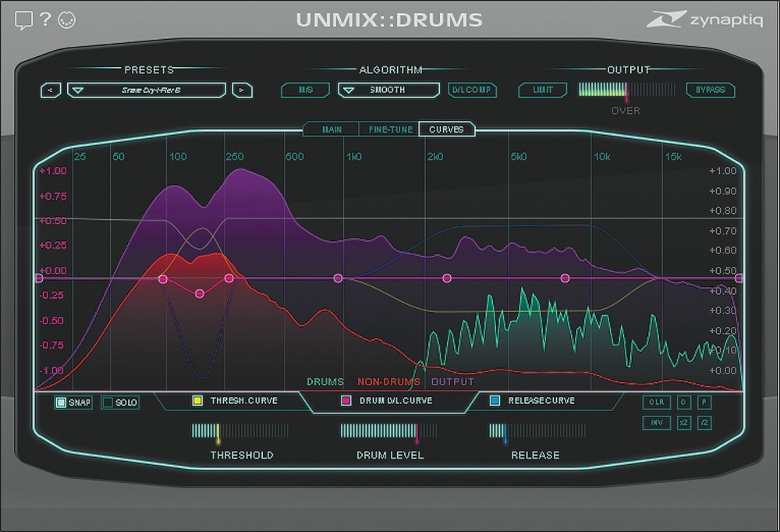
Task: Open help with the question mark icon
Action: point(45,19)
